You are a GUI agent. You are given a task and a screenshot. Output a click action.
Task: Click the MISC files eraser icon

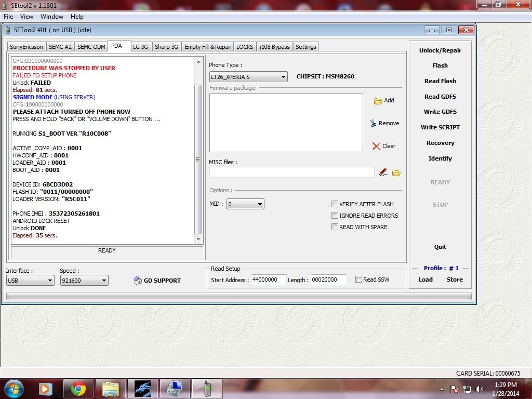point(383,172)
